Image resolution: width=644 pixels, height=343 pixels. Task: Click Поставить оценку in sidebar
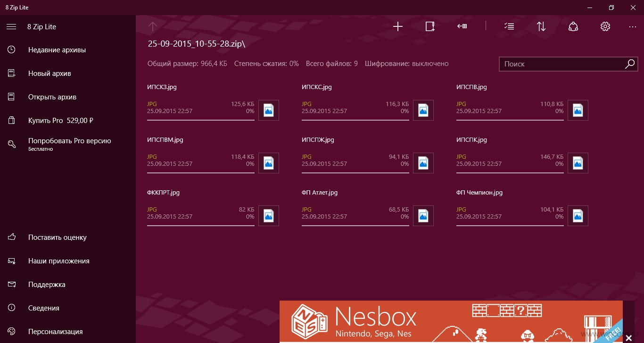68,237
